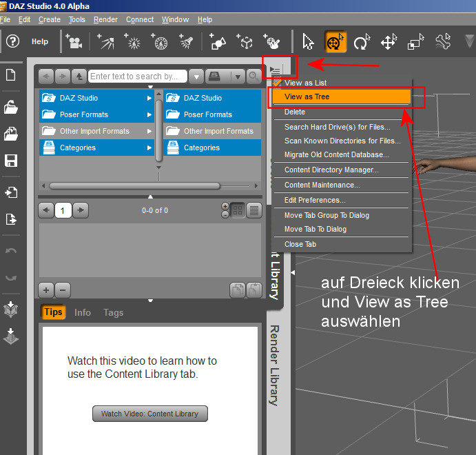This screenshot has height=455, width=476.
Task: Switch to the thumbnail grid view
Action: [238, 210]
